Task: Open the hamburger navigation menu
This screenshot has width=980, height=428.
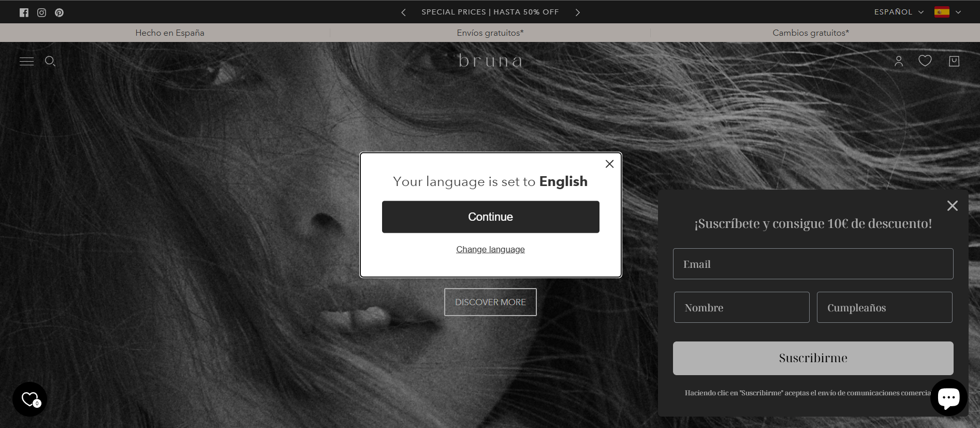Action: pyautogui.click(x=26, y=61)
